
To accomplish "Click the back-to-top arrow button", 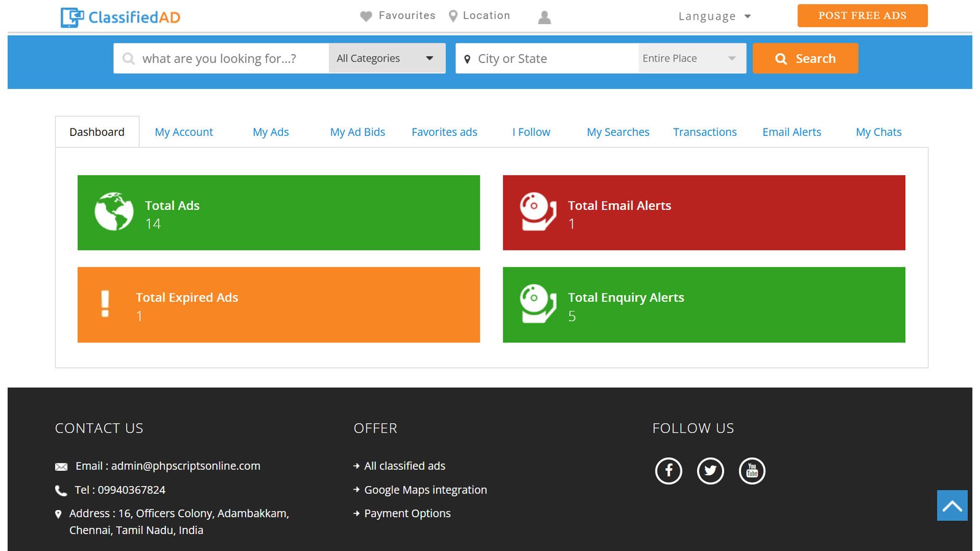I will (952, 506).
